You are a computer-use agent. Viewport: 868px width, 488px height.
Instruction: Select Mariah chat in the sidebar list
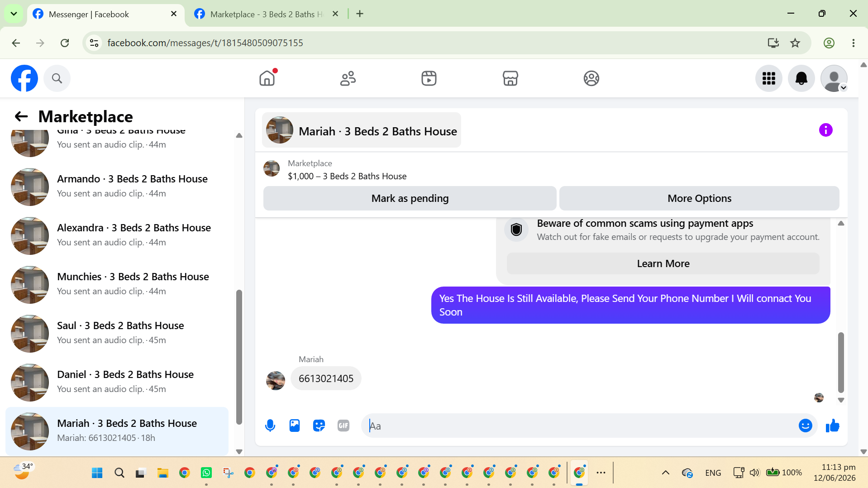click(x=117, y=431)
